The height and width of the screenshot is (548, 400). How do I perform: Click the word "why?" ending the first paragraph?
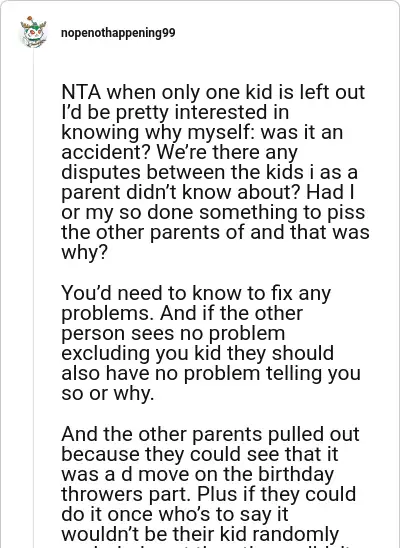84,253
